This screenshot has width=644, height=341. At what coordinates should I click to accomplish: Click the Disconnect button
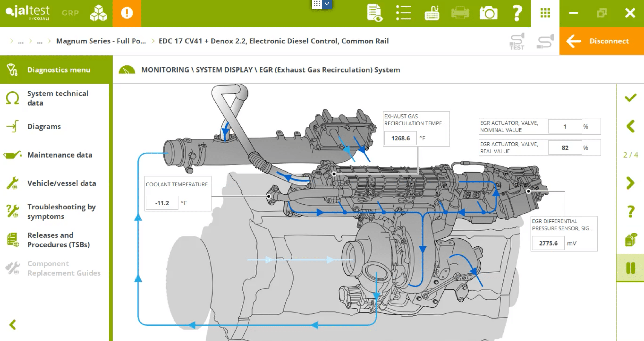[601, 41]
